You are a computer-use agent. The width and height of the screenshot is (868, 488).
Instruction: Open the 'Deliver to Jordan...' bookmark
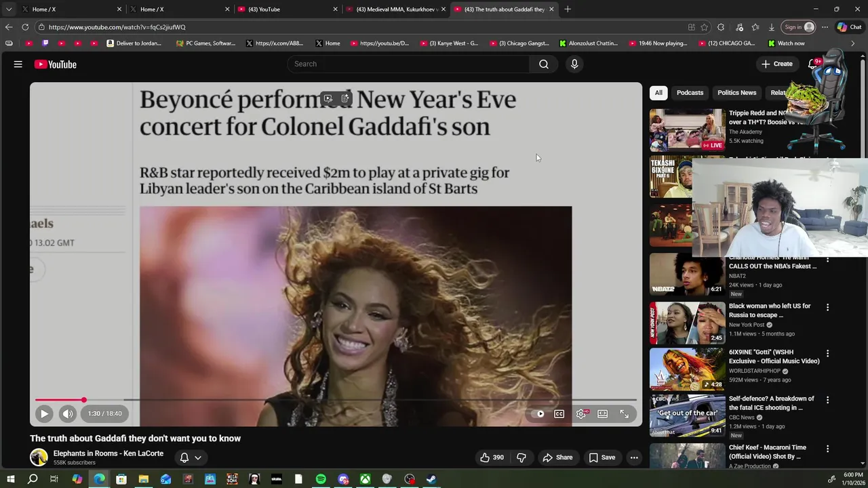click(134, 43)
